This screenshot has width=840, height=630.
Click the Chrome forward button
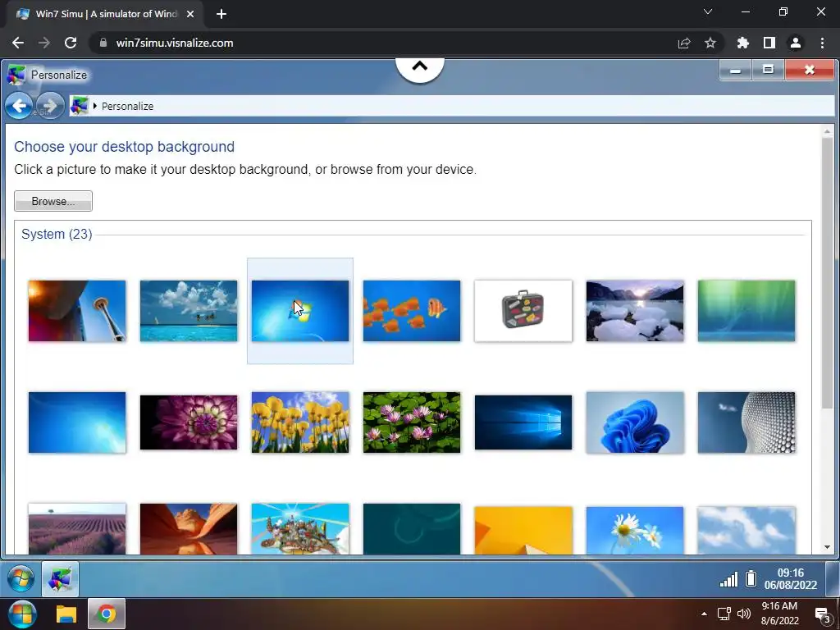[x=44, y=43]
